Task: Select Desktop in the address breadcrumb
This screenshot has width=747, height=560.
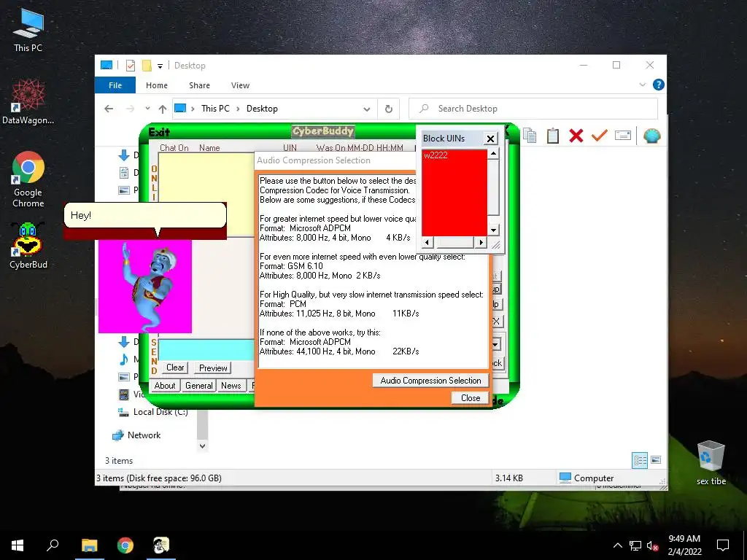Action: [x=262, y=109]
